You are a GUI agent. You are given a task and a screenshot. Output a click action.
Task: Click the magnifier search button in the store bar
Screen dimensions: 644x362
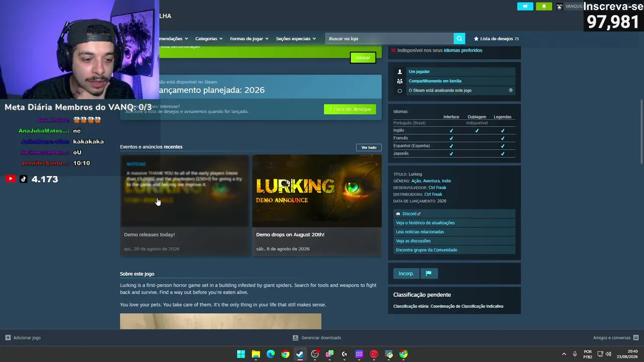tap(459, 39)
